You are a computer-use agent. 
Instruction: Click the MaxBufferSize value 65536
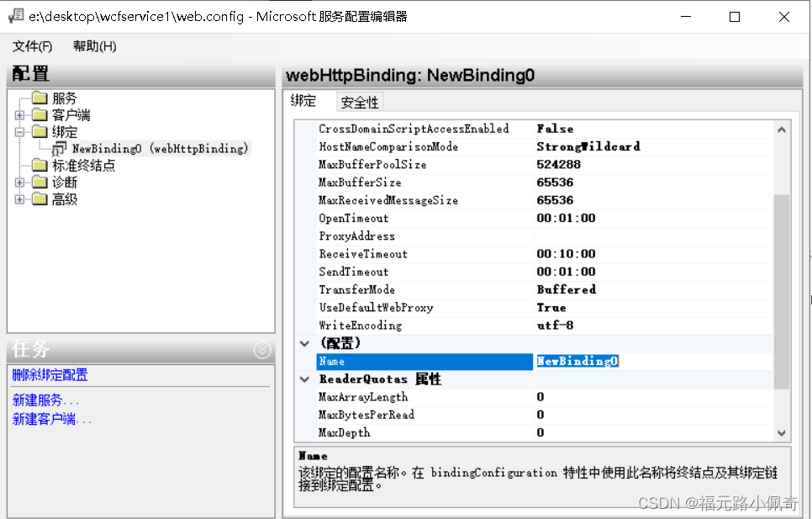tap(555, 183)
